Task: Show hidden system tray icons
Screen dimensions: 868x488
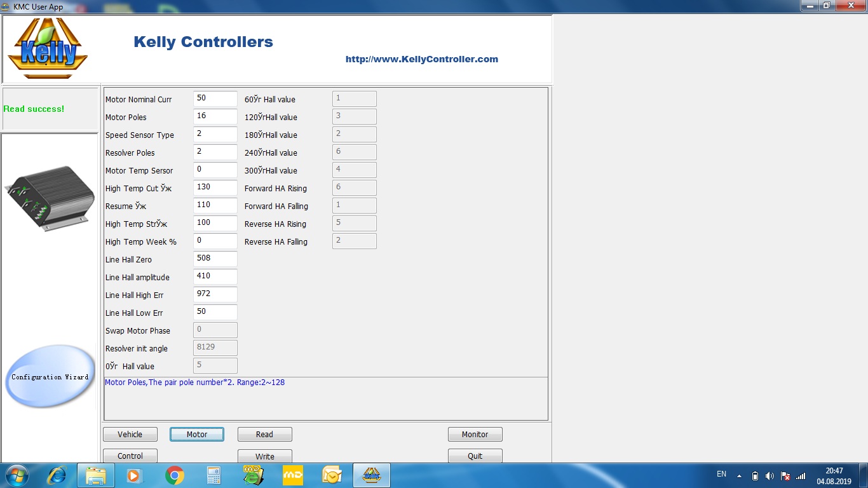Action: coord(739,476)
